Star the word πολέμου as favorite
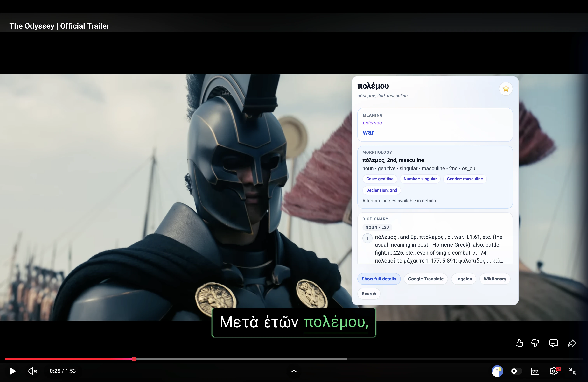Image resolution: width=588 pixels, height=382 pixels. (506, 89)
